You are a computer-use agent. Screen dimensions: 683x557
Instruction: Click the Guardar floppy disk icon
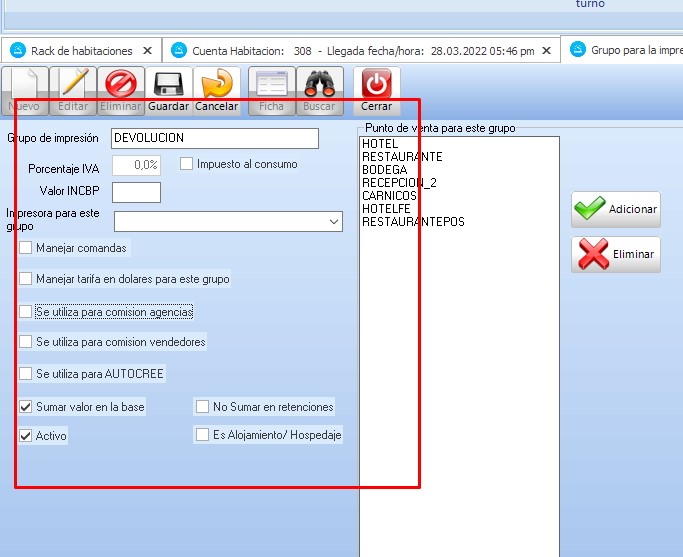[x=169, y=85]
